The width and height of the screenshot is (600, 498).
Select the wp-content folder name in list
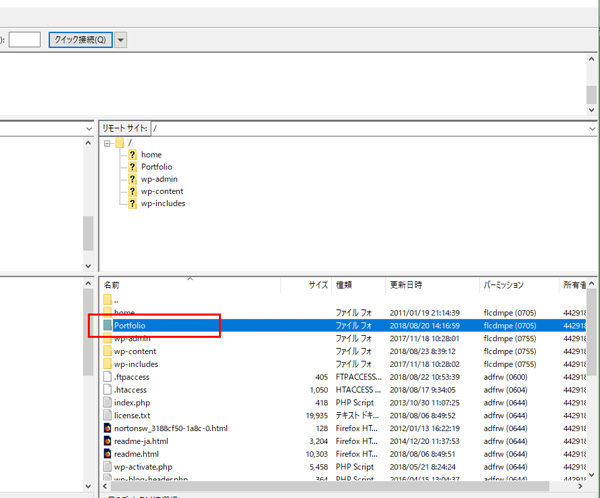[x=135, y=351]
